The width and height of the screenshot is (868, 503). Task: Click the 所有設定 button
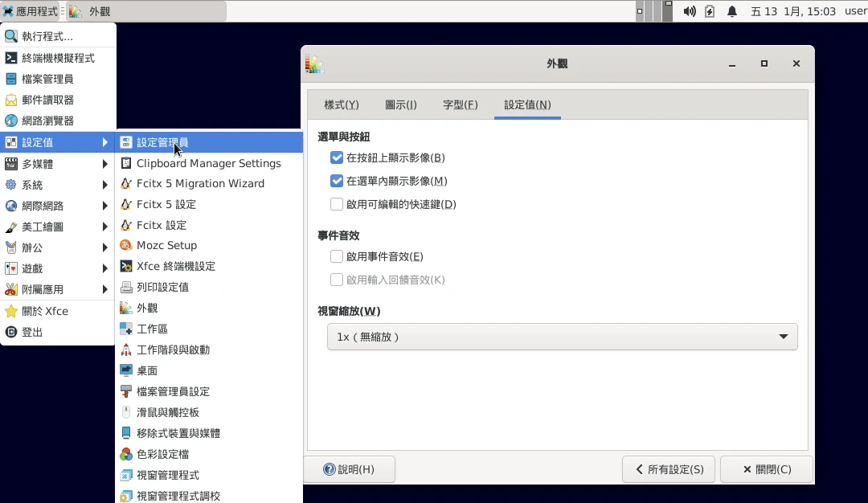(669, 469)
